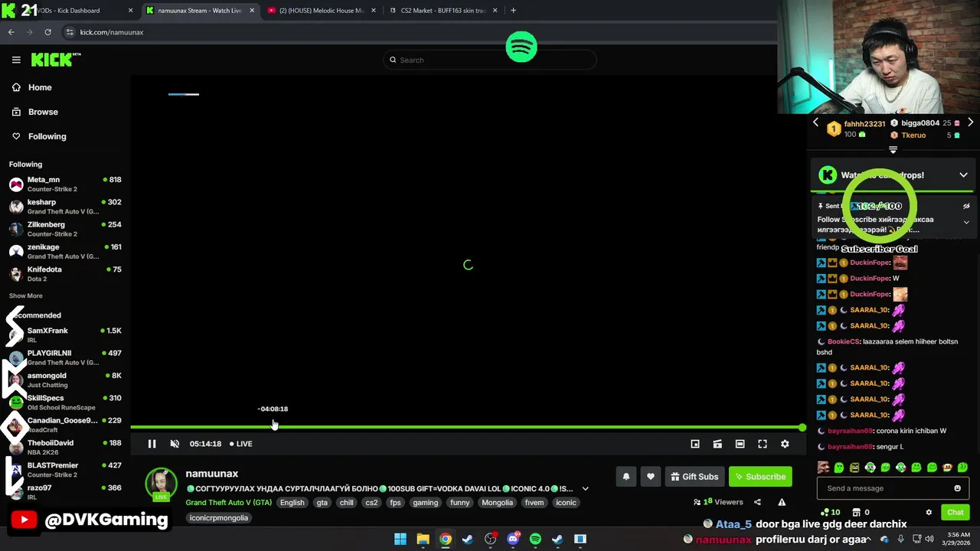Image resolution: width=980 pixels, height=551 pixels.
Task: Open Discord from the taskbar
Action: [x=513, y=540]
